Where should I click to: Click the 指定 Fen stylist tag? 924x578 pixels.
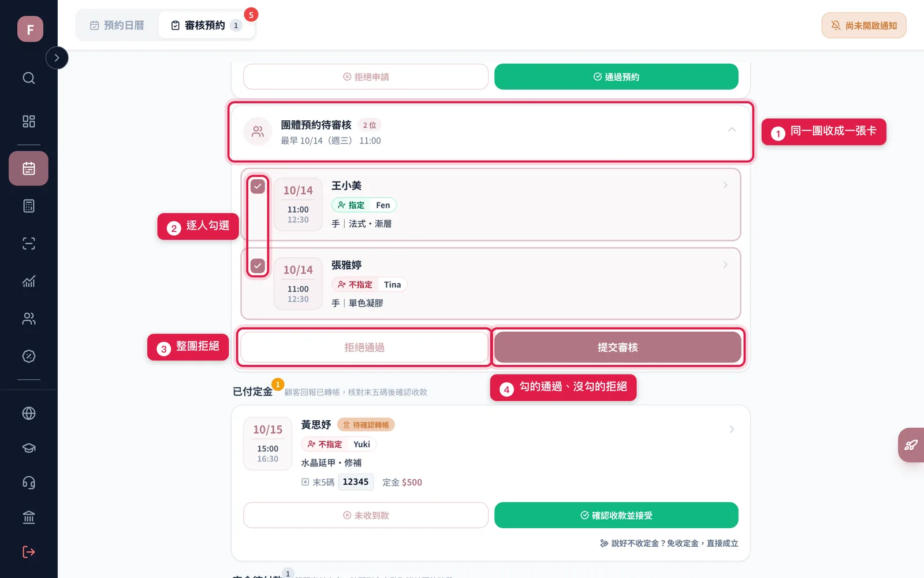coord(364,205)
